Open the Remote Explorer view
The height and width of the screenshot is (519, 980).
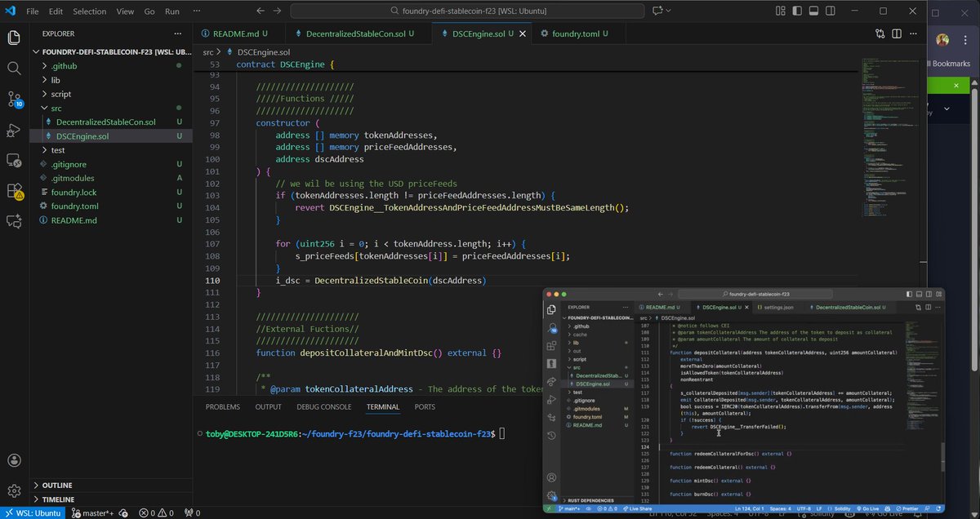coord(14,161)
